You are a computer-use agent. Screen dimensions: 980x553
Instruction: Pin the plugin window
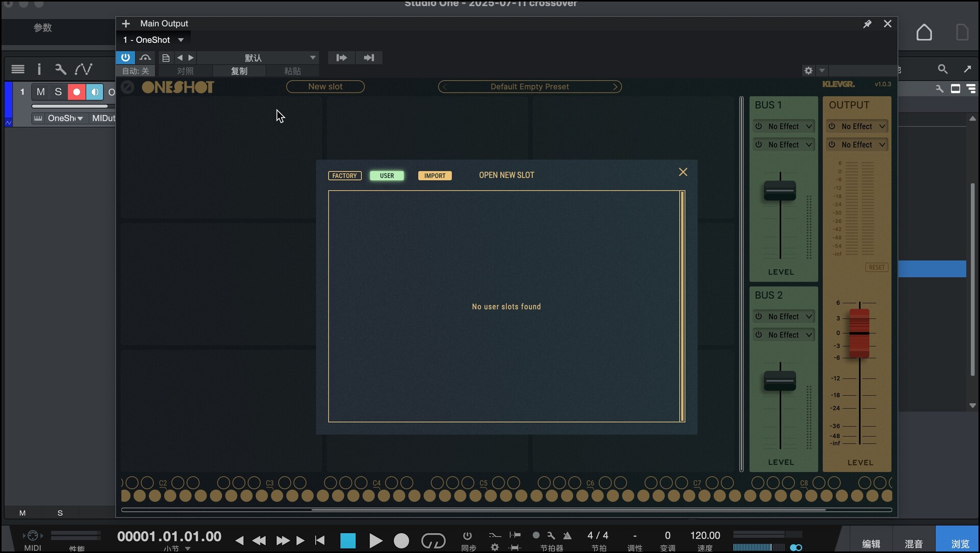pyautogui.click(x=867, y=24)
